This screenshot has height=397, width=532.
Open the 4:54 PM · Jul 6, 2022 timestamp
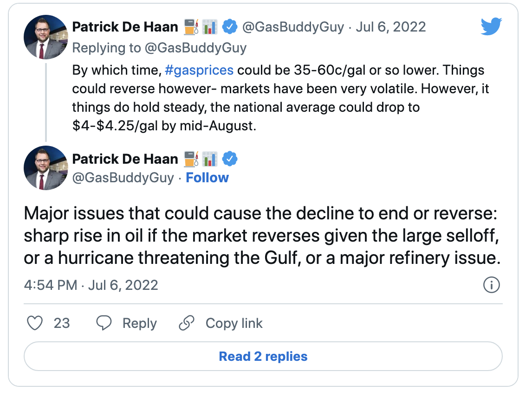(91, 285)
